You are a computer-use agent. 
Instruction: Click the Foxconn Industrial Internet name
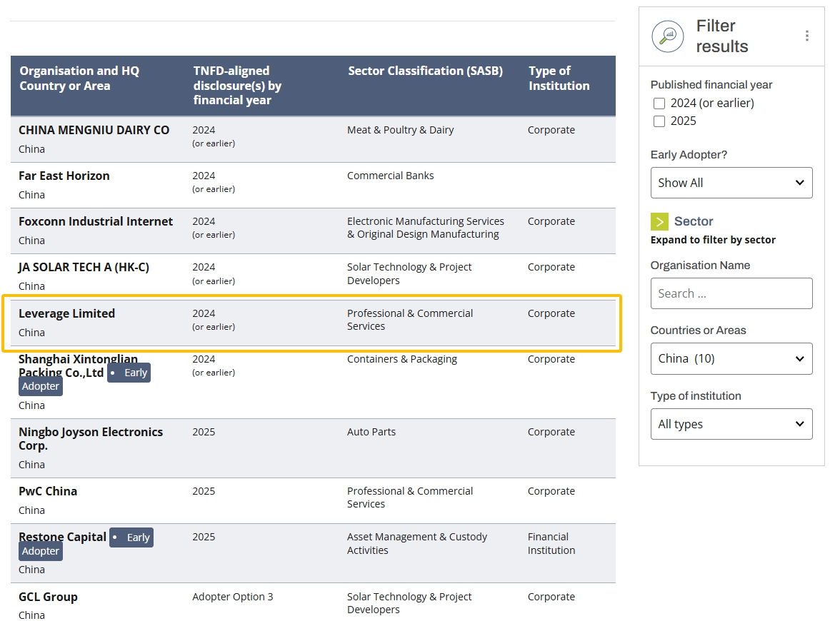click(96, 221)
